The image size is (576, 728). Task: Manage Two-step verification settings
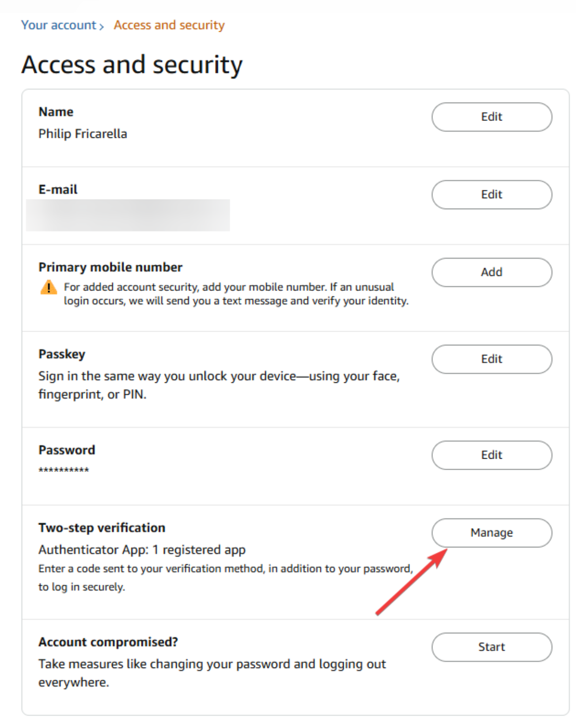491,533
